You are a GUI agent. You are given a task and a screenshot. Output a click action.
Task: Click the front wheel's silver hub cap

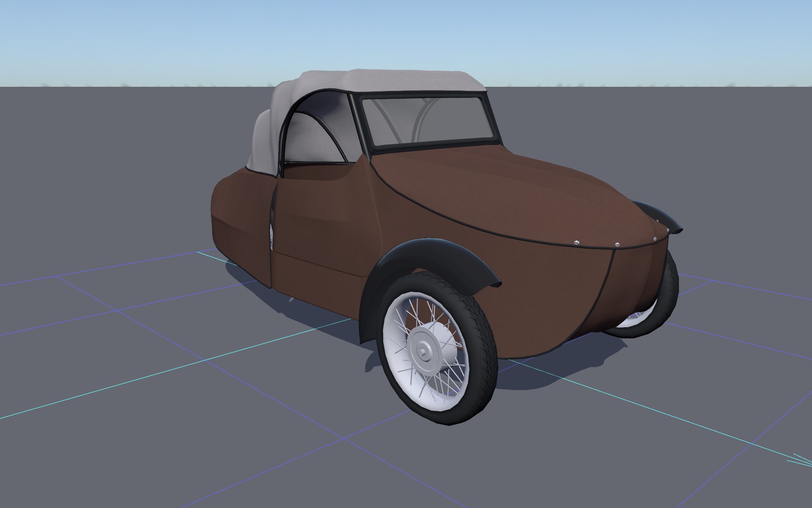click(424, 351)
